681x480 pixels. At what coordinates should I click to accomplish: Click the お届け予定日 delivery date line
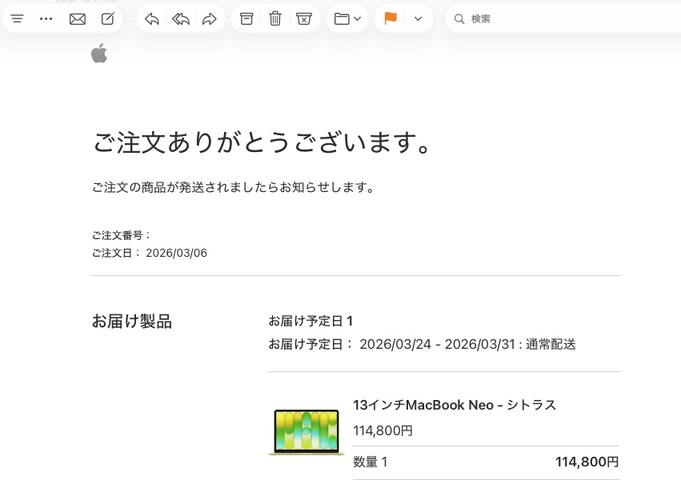tap(421, 344)
